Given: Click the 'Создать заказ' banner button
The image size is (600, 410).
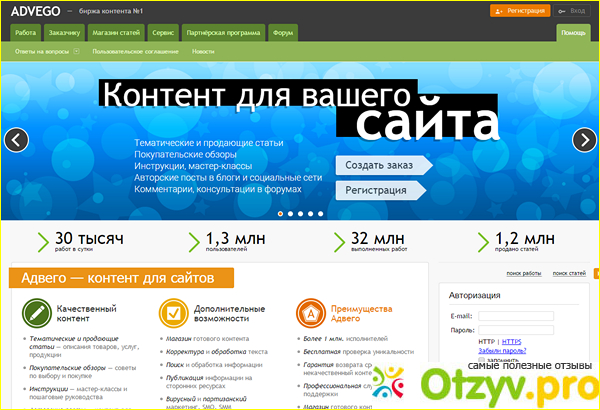Looking at the screenshot, I should 380,165.
